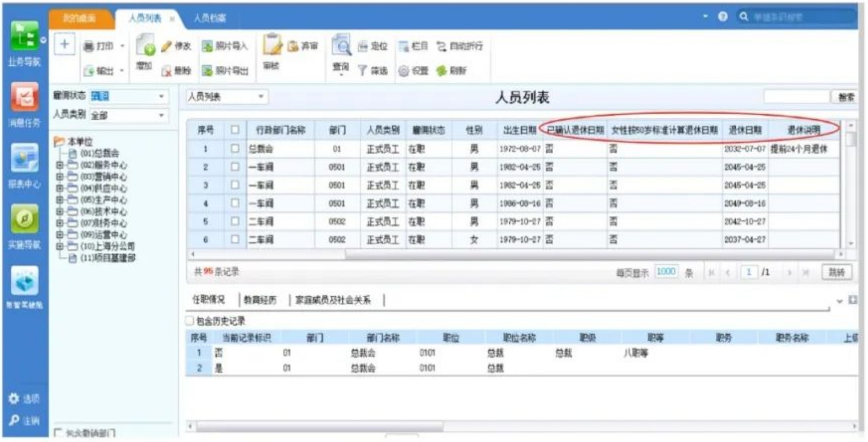Open 消息任务 in the sidebar
Viewport: 868px width, 442px height.
pos(25,96)
